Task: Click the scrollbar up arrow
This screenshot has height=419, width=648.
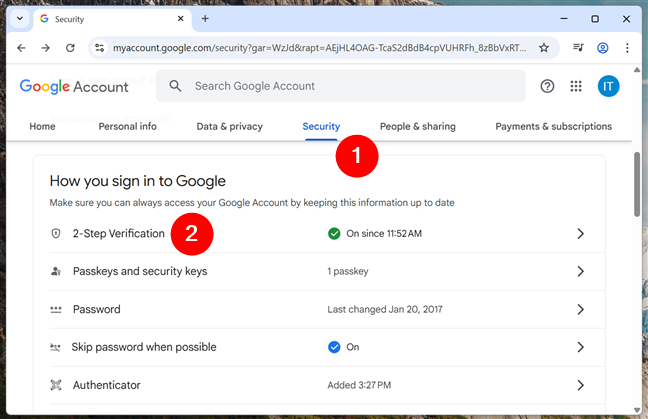Action: 637,70
